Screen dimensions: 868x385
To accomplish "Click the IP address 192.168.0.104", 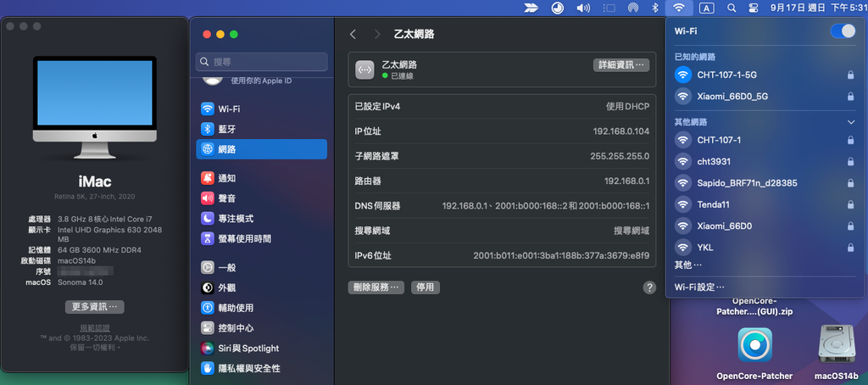I will click(621, 131).
